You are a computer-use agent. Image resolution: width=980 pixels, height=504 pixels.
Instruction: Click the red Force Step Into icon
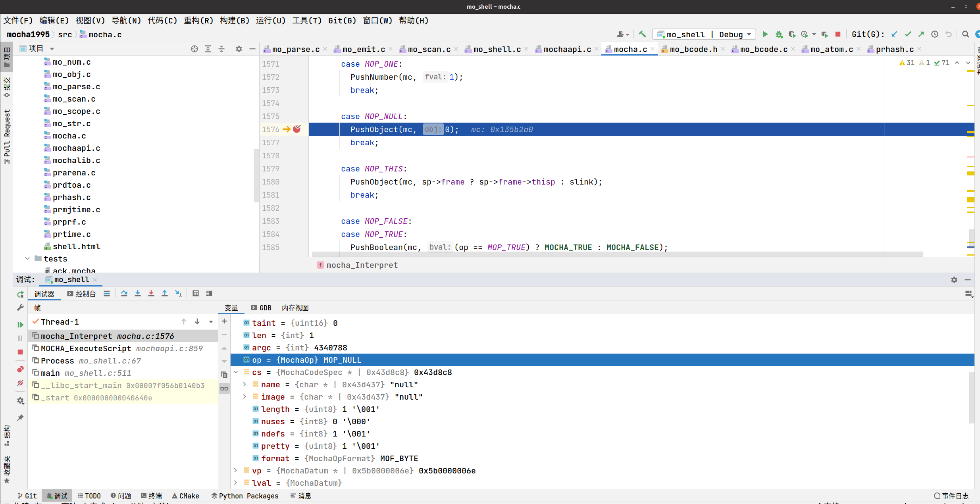(x=151, y=294)
